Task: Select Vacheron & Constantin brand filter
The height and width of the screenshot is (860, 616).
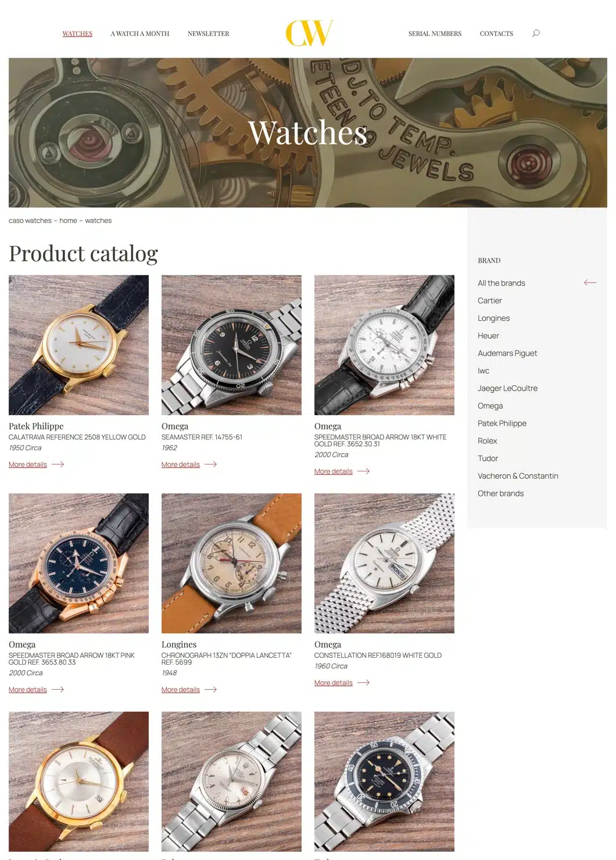Action: point(518,476)
